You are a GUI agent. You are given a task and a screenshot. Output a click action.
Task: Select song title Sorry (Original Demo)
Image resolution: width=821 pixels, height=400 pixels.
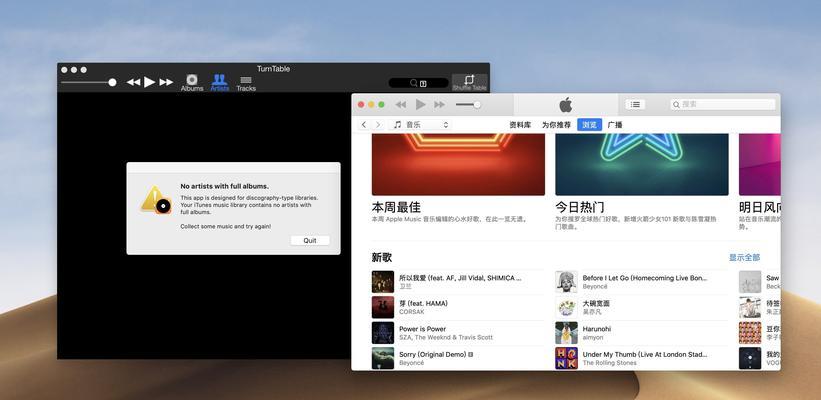[432, 354]
